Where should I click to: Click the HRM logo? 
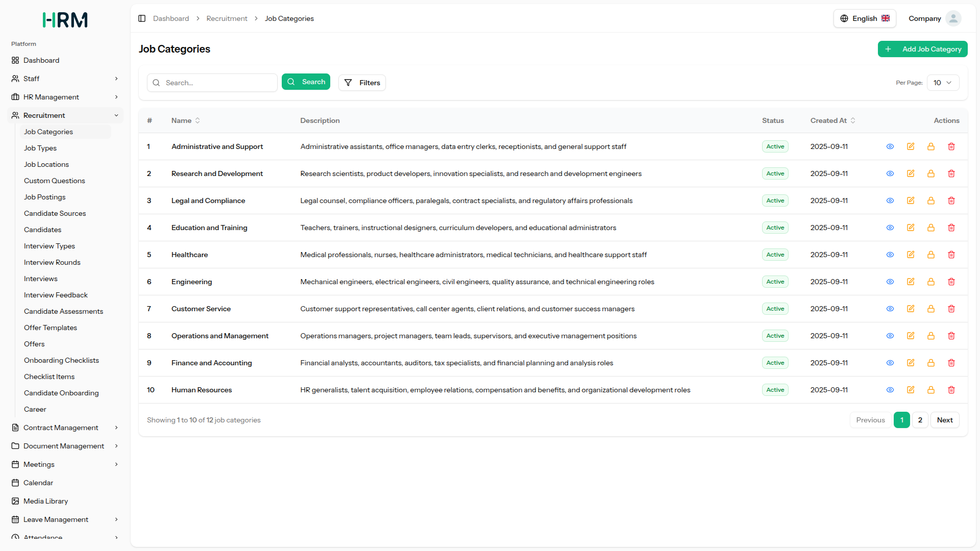pos(65,20)
